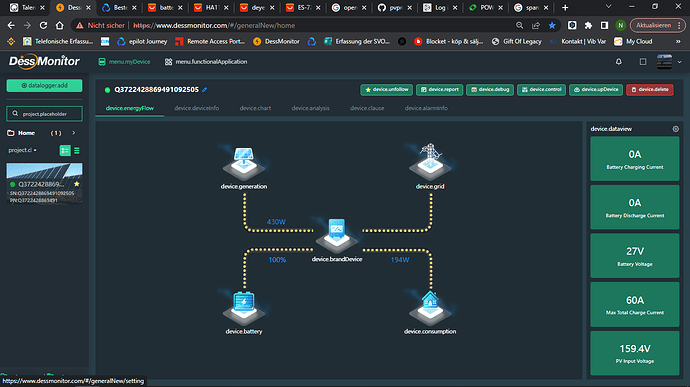Open new browser tab
690x387 pixels.
click(x=565, y=7)
